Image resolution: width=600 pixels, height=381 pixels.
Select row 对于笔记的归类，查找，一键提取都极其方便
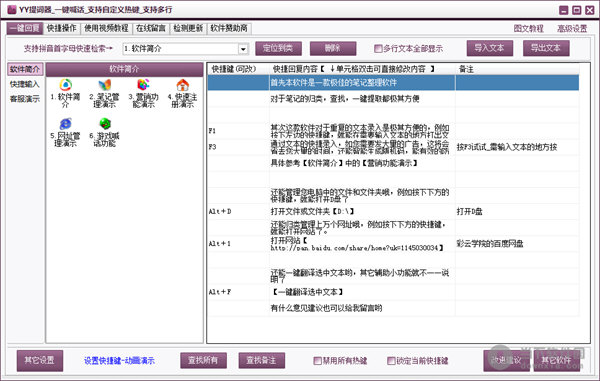393,99
